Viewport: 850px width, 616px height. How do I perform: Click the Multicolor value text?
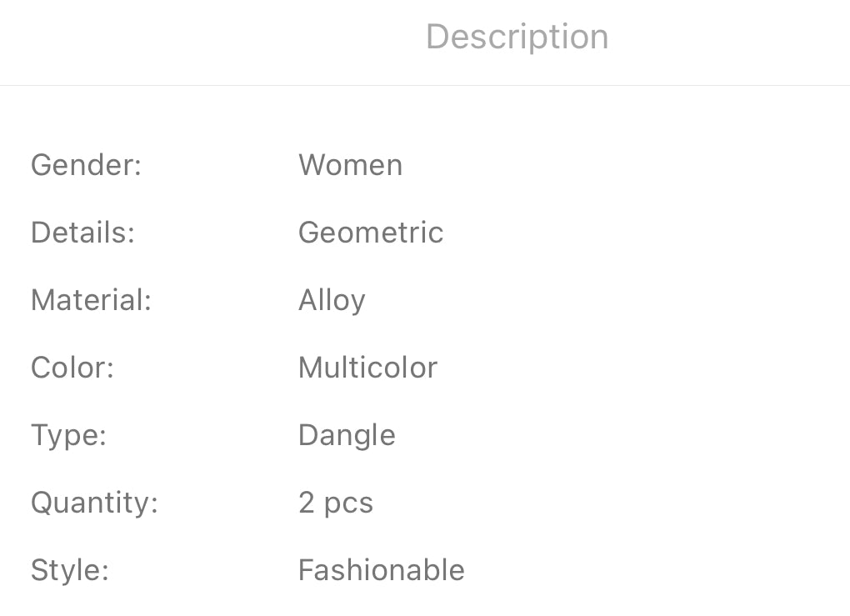[367, 368]
